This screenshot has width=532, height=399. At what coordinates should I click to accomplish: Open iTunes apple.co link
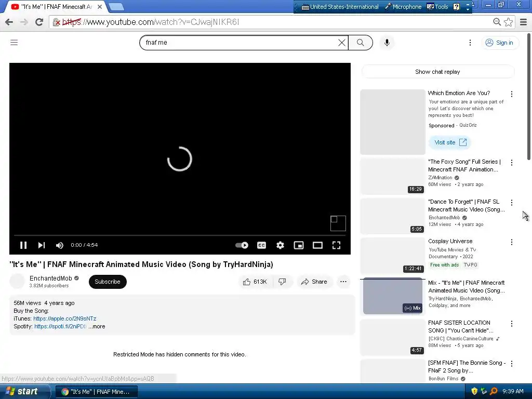pos(65,318)
